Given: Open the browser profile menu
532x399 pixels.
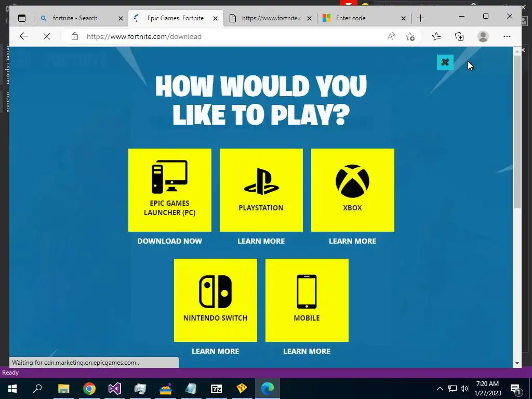Looking at the screenshot, I should pyautogui.click(x=483, y=36).
